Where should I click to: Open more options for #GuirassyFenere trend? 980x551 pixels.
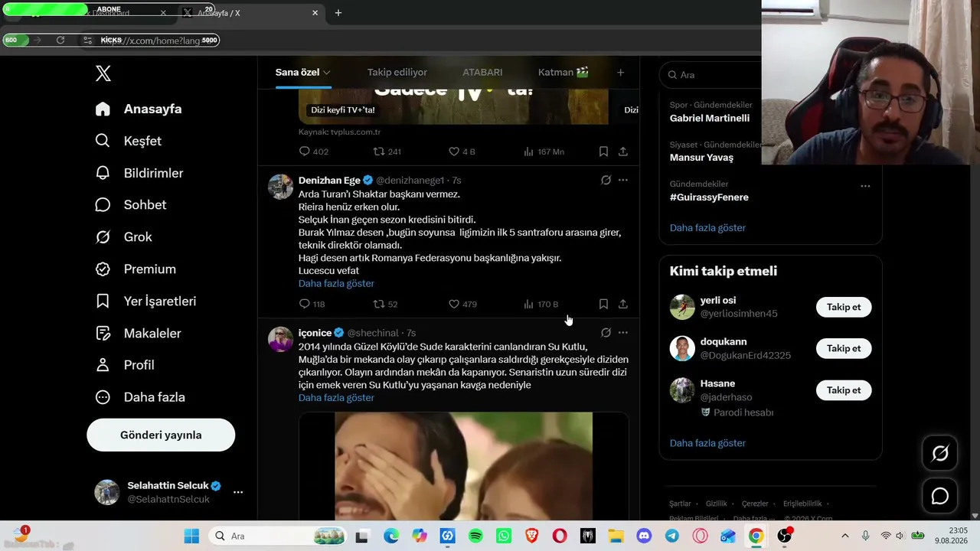(865, 186)
